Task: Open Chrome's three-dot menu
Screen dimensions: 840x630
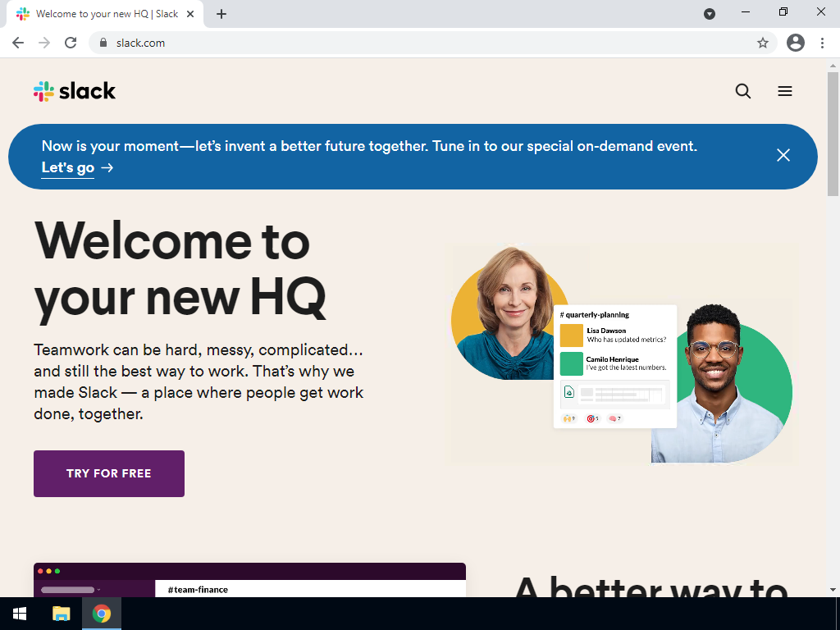Action: coord(822,43)
